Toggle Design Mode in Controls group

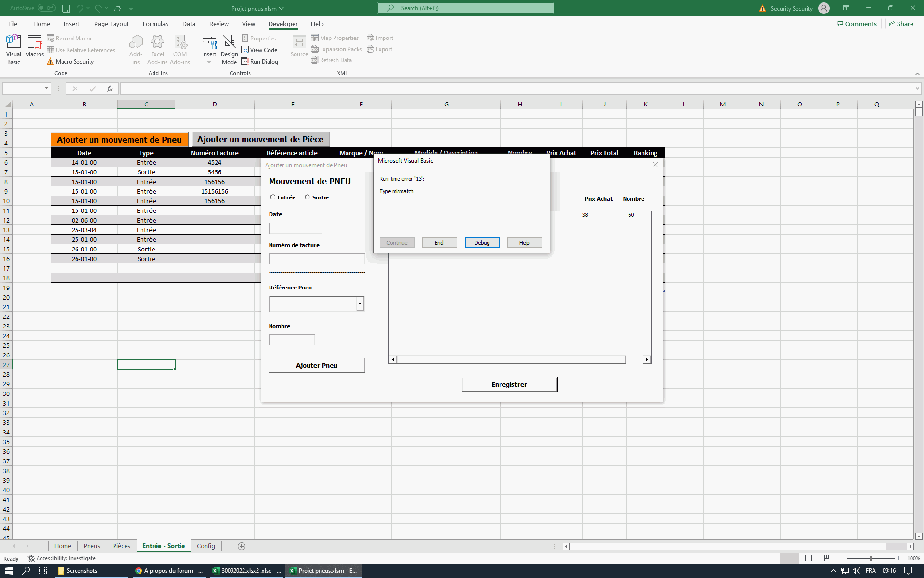pyautogui.click(x=229, y=49)
